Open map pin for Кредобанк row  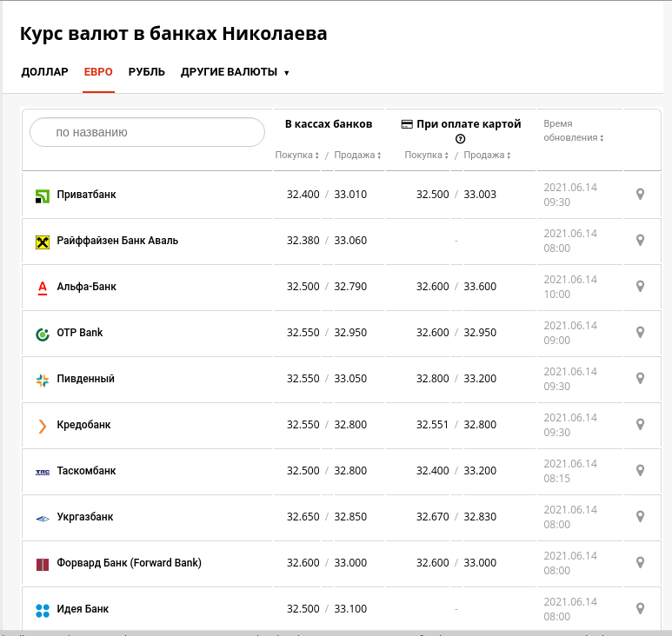tap(640, 424)
